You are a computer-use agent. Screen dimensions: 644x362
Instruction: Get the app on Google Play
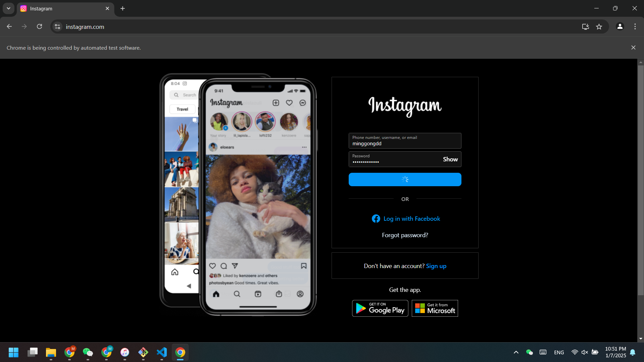[x=380, y=308]
